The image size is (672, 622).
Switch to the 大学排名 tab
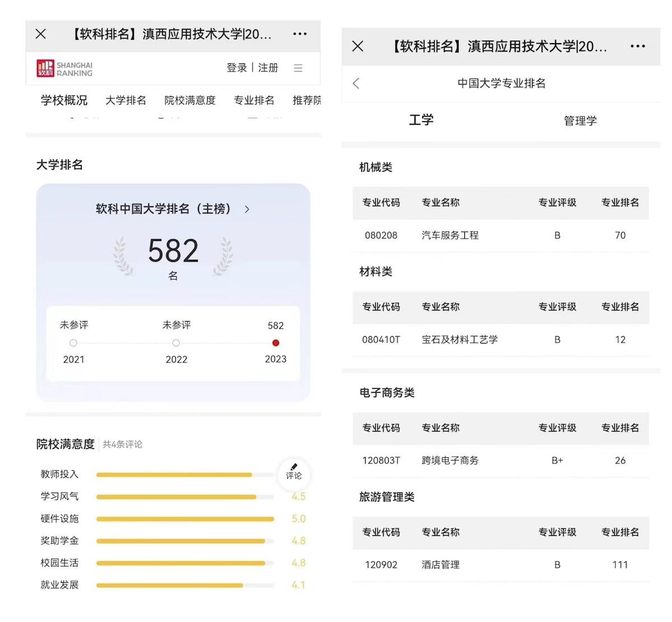[x=126, y=100]
